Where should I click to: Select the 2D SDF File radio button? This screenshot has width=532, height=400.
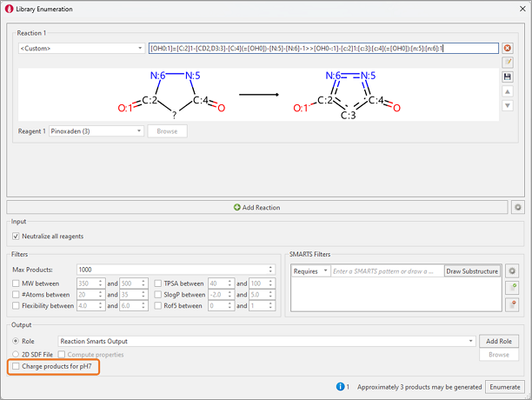(x=16, y=355)
